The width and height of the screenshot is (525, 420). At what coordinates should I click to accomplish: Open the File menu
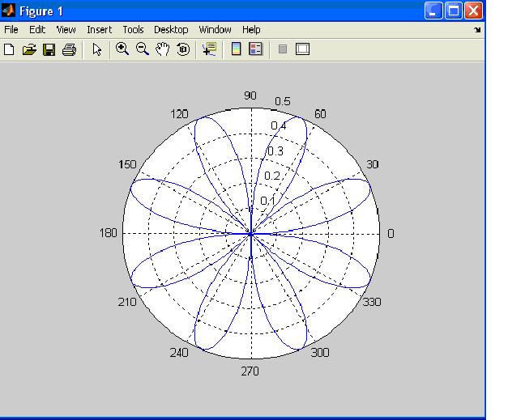coord(11,30)
